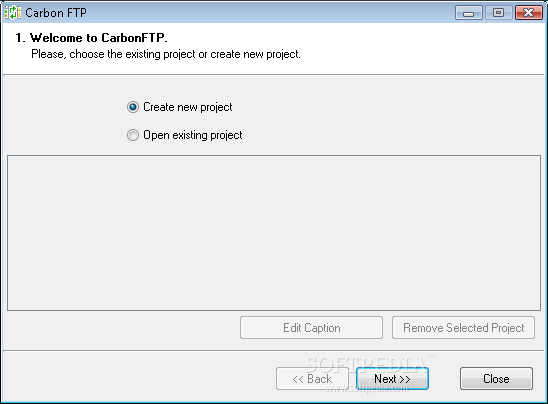Click the empty gray area left of Back button
The image size is (548, 404).
click(x=140, y=377)
